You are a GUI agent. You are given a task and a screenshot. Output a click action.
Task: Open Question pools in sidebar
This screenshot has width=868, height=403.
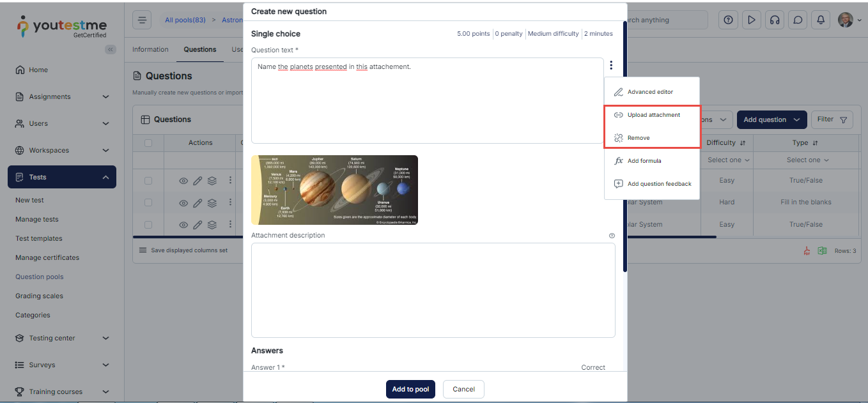(40, 277)
